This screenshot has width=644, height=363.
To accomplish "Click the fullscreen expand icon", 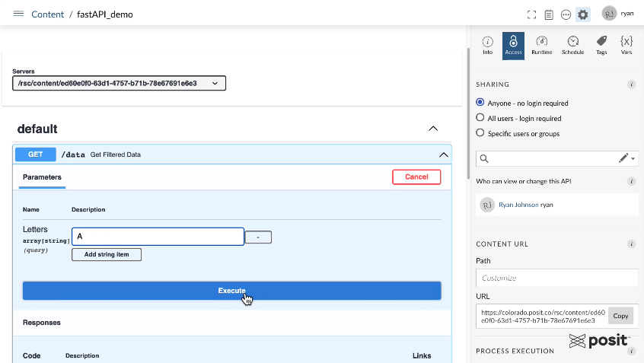I will click(532, 14).
